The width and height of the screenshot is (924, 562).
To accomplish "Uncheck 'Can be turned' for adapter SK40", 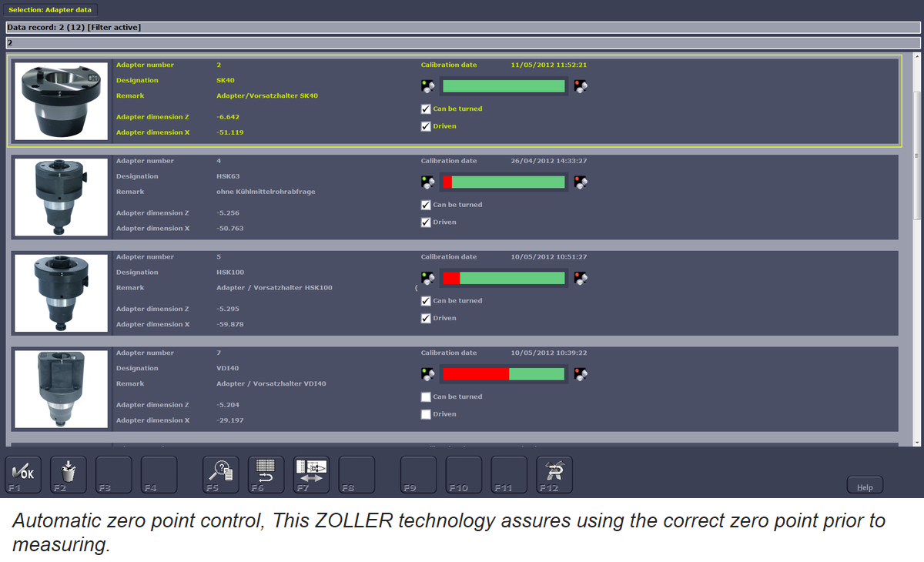I will point(426,109).
